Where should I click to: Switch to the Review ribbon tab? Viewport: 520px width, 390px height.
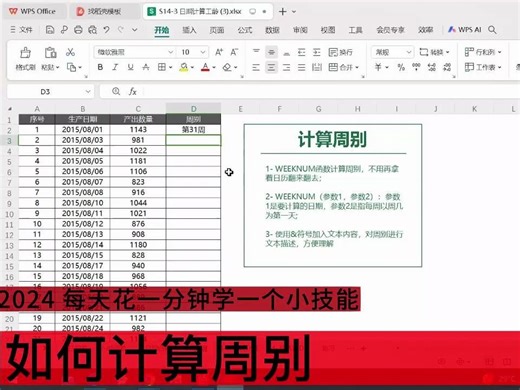pos(300,30)
